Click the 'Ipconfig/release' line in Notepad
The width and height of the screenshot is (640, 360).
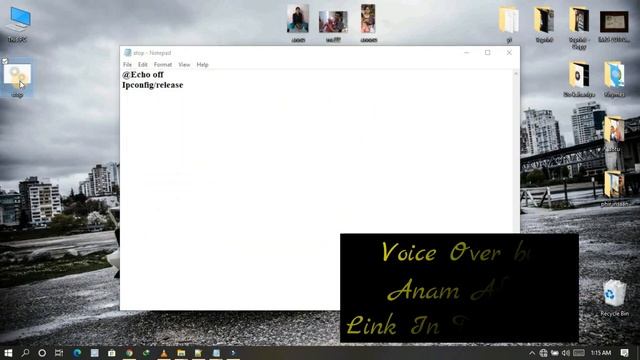pyautogui.click(x=153, y=85)
